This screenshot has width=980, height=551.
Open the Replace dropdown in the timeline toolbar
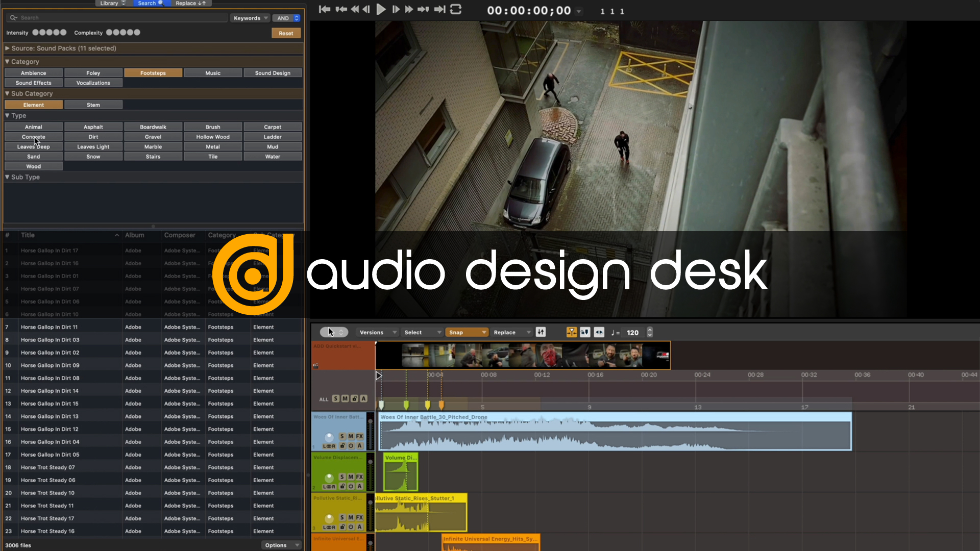[x=512, y=332]
